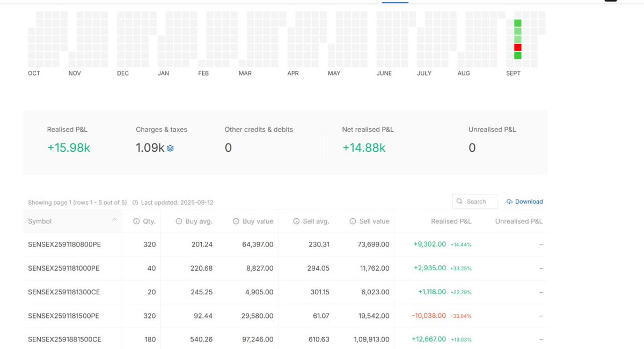Select sell value 1,09,913.00 cell
This screenshot has width=644, height=349.
(371, 339)
